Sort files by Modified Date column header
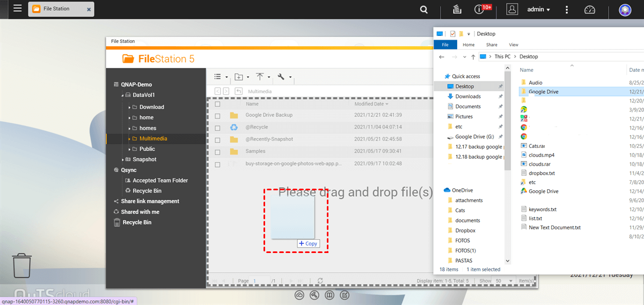644x305 pixels. [x=371, y=104]
